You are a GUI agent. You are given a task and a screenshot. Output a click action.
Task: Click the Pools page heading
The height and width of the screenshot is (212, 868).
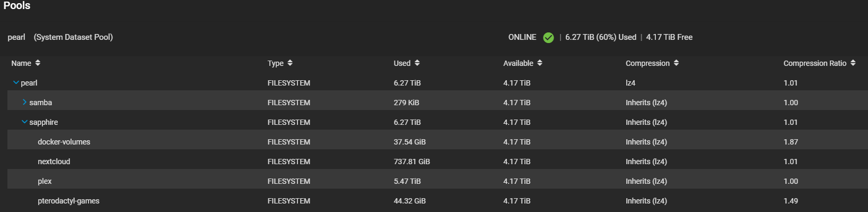(17, 5)
